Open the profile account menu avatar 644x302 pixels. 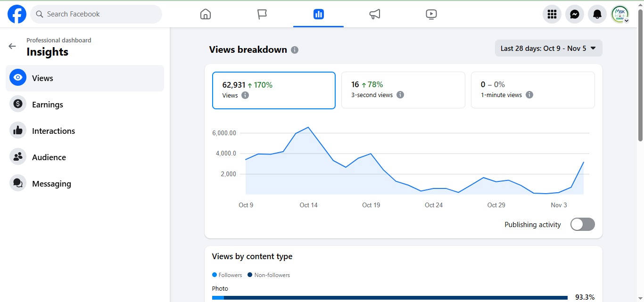point(620,14)
